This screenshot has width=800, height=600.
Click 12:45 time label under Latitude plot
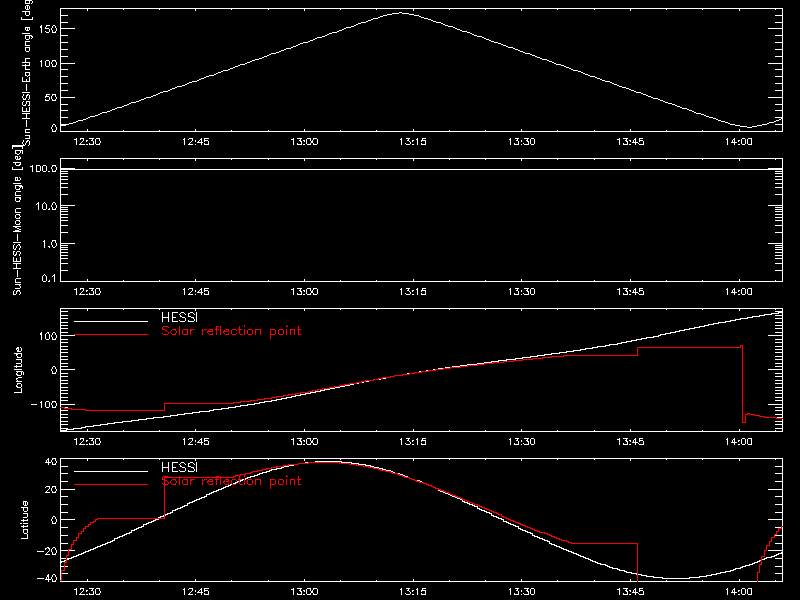(x=195, y=592)
